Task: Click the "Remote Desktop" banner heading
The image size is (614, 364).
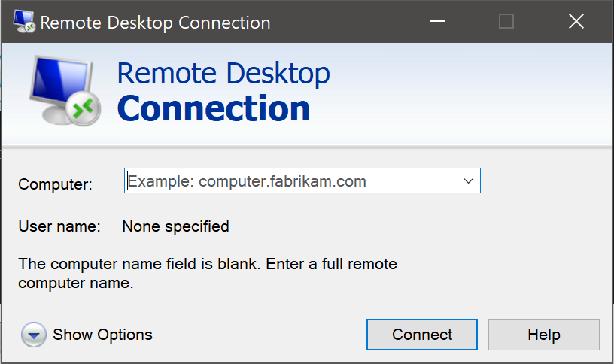Action: pos(223,74)
